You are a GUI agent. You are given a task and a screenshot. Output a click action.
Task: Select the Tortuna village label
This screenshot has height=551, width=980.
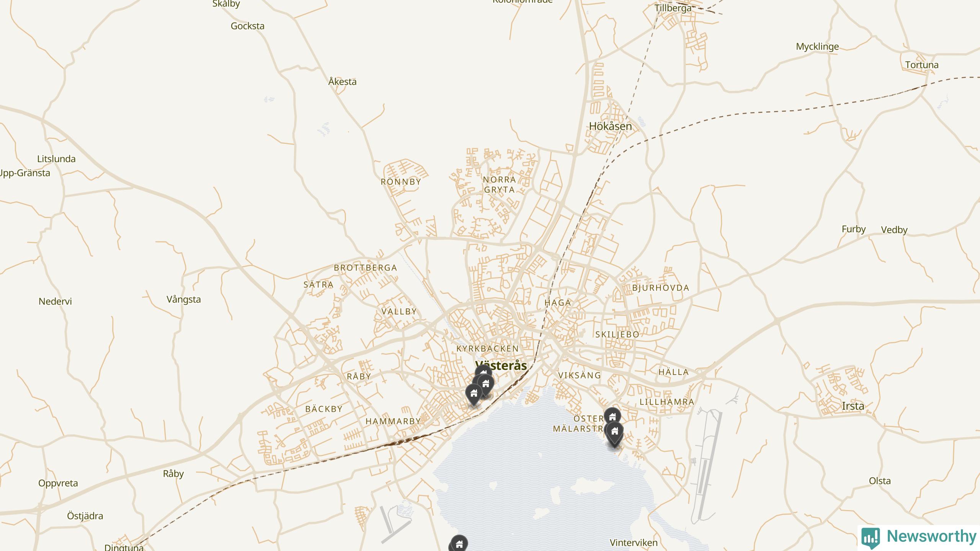(922, 65)
